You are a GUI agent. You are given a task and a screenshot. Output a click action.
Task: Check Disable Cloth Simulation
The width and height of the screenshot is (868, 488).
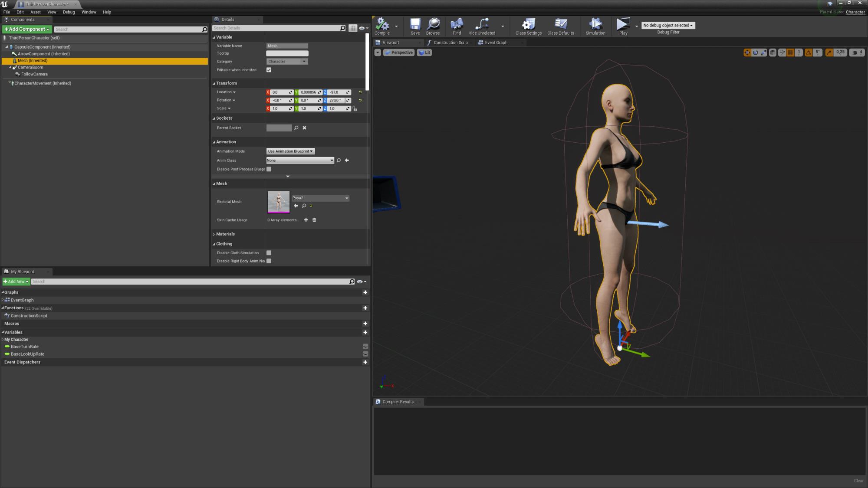[269, 253]
